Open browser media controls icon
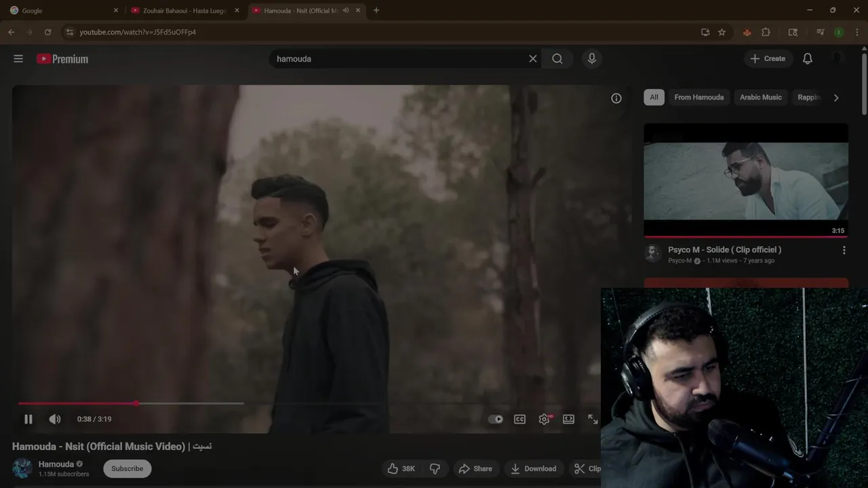This screenshot has width=868, height=488. tap(820, 32)
